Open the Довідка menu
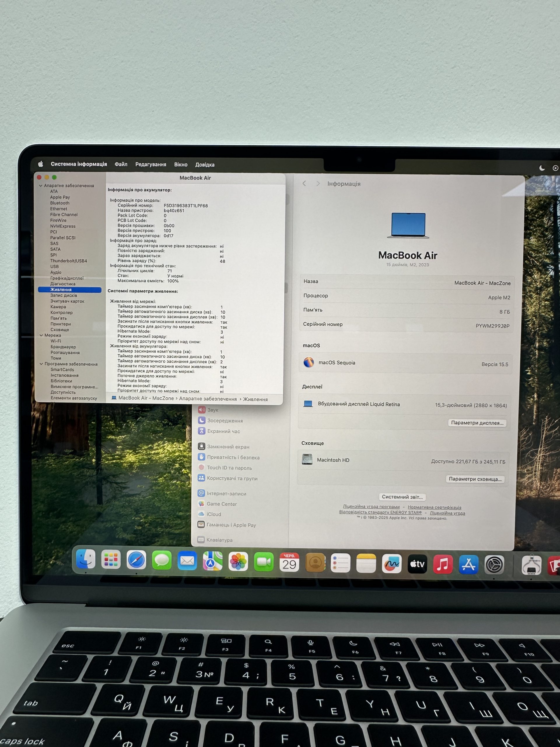The image size is (560, 747). tap(205, 165)
